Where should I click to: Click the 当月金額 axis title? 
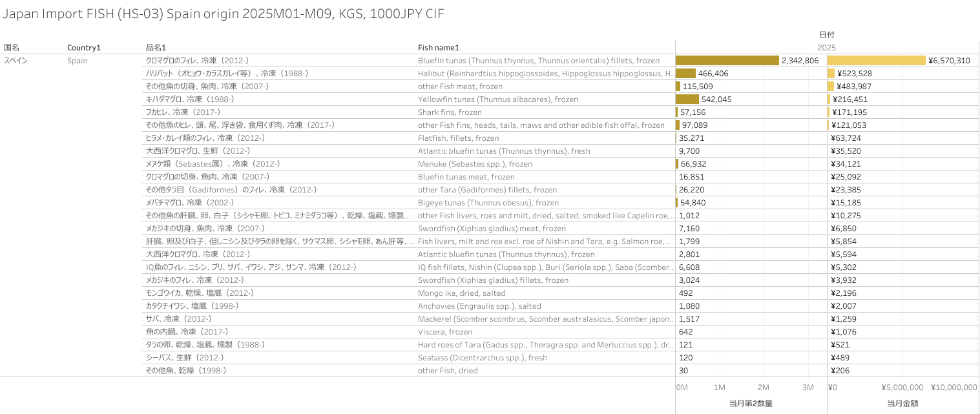tap(902, 404)
